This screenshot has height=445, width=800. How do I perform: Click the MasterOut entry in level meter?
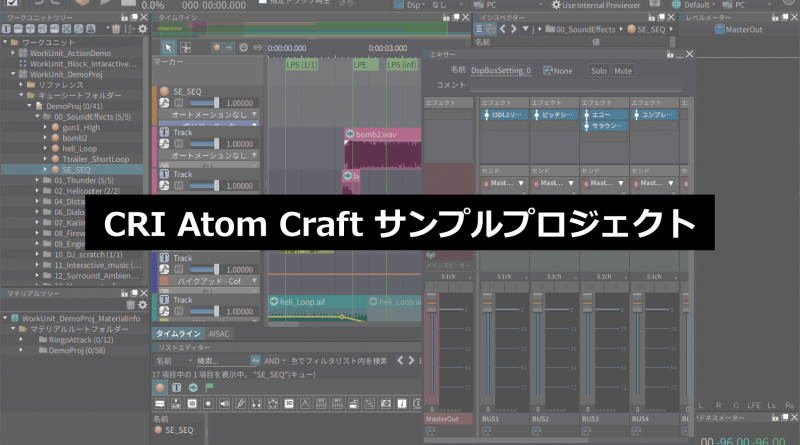(x=739, y=30)
